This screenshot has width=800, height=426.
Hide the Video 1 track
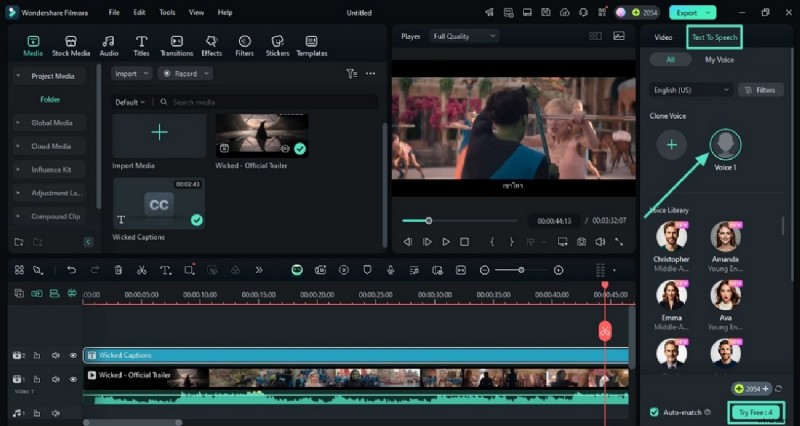[x=73, y=380]
